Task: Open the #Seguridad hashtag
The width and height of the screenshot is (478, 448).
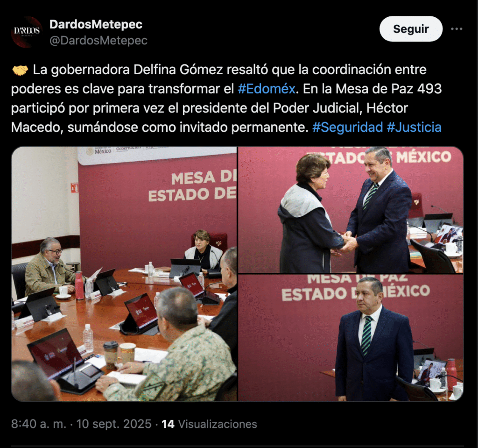Action: click(x=347, y=127)
